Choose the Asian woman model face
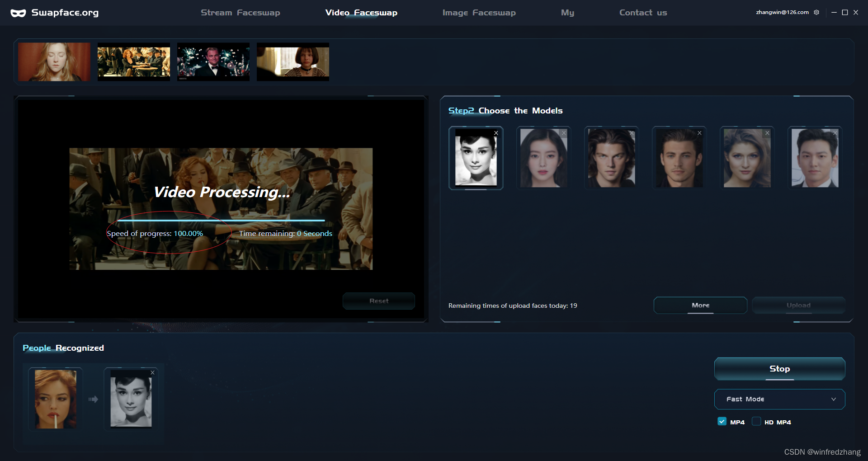This screenshot has height=461, width=868. coord(543,158)
